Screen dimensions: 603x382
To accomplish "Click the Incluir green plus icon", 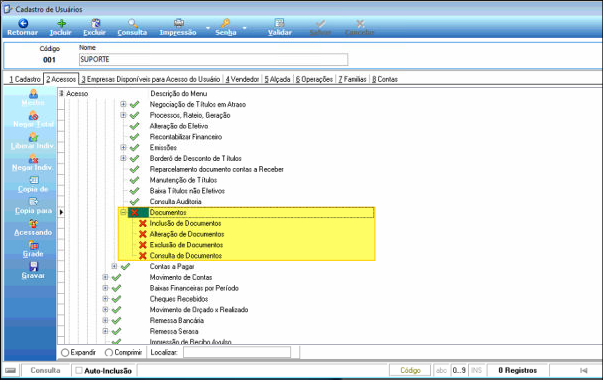I will (61, 23).
